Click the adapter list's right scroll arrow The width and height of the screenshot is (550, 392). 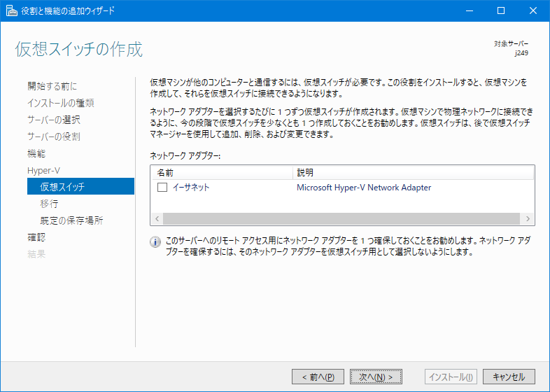(x=528, y=218)
